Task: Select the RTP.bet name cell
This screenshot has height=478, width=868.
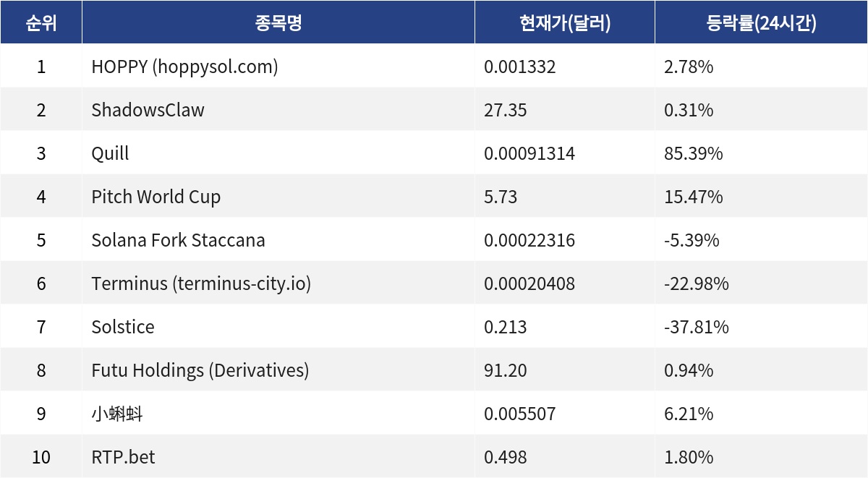Action: [x=278, y=457]
